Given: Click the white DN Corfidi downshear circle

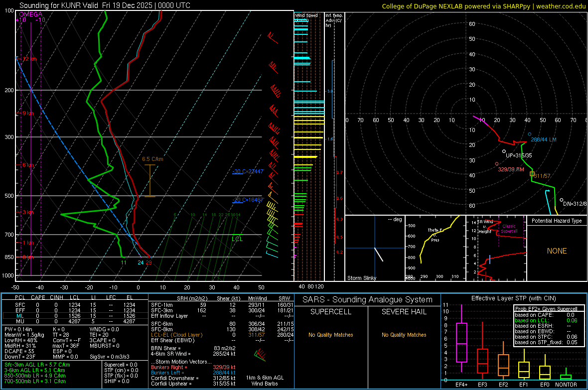Looking at the screenshot, I should click(562, 200).
